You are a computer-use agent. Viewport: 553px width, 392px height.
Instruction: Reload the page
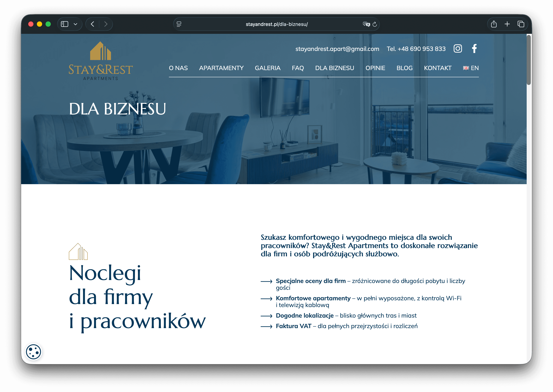point(375,24)
